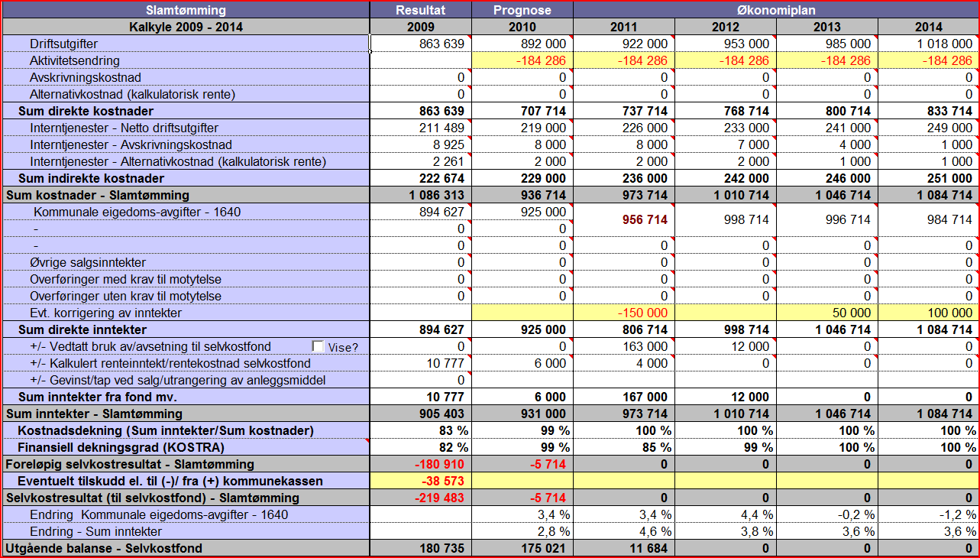Select Alternativkostnad (kalkulatorisk rente) label
The width and height of the screenshot is (980, 558).
pos(186,94)
